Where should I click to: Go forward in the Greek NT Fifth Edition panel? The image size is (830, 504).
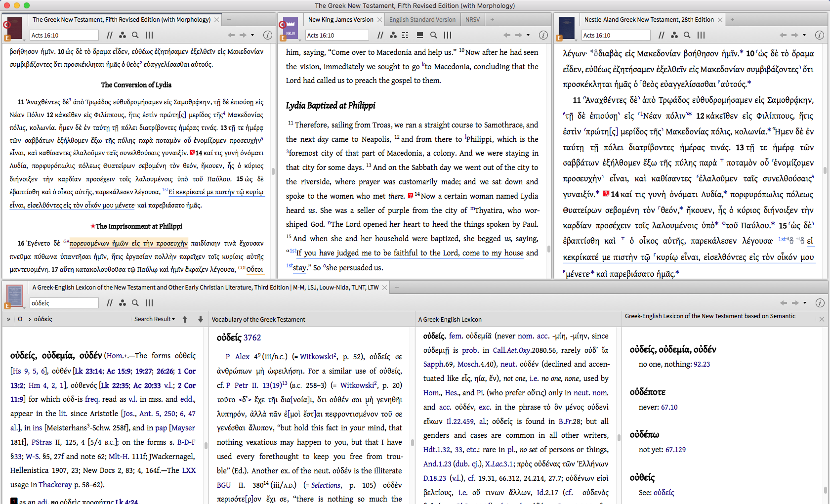243,35
